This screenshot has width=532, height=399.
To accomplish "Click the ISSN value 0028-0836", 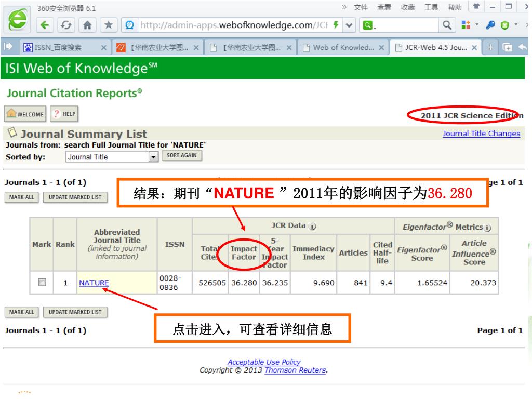I will (x=170, y=283).
